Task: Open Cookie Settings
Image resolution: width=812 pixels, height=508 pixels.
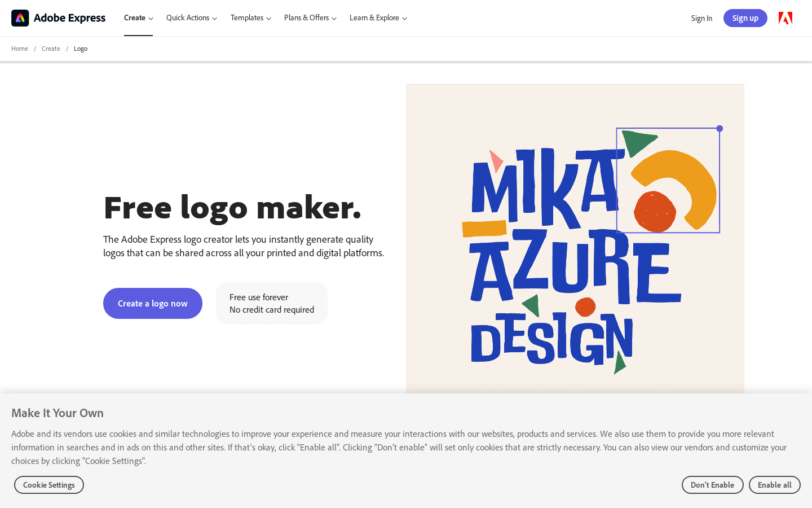Action: (x=49, y=485)
